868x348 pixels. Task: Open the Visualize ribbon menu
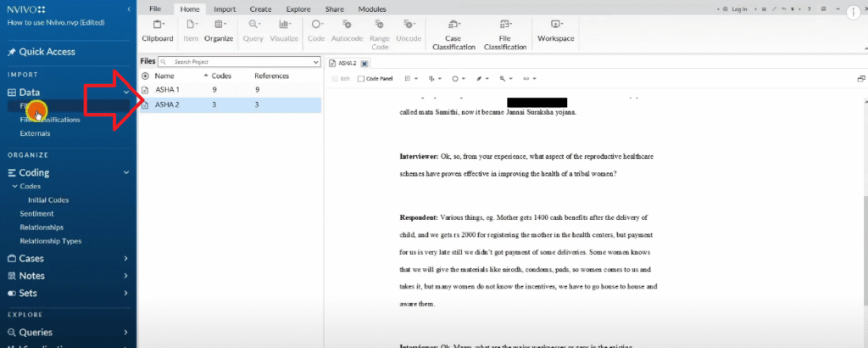click(284, 30)
